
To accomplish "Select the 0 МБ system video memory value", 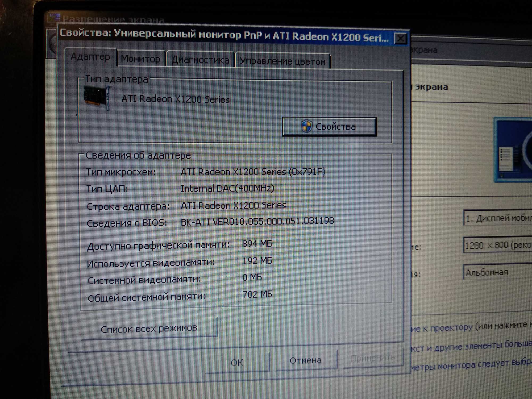I will point(252,277).
